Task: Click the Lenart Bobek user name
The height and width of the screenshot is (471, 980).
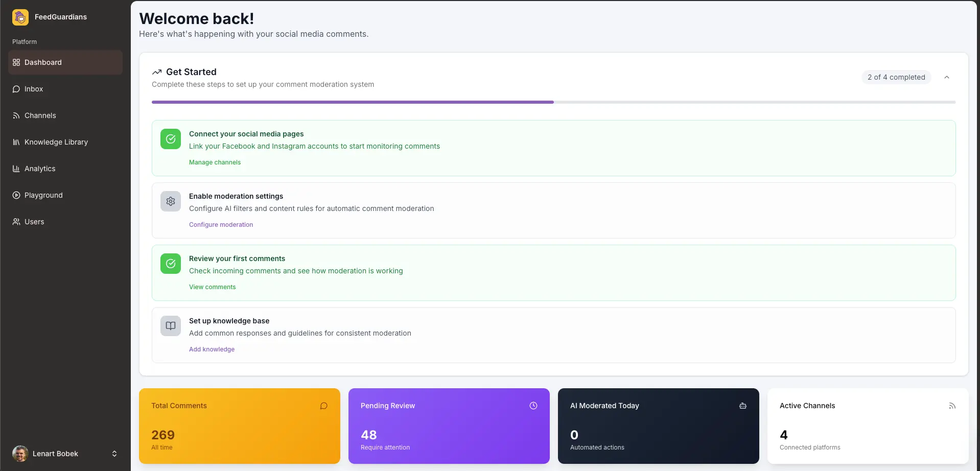Action: [x=55, y=454]
